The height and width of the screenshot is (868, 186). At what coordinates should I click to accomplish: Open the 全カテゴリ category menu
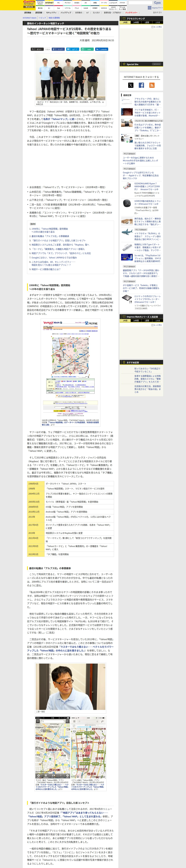pyautogui.click(x=157, y=12)
